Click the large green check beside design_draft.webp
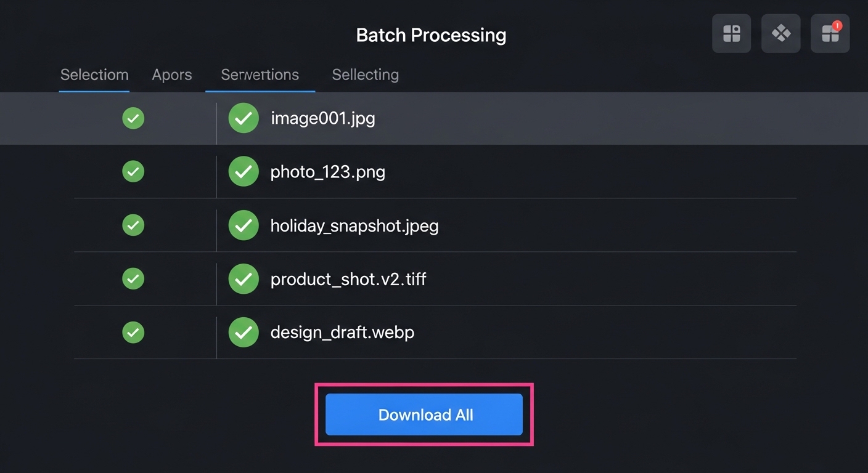This screenshot has height=473, width=868. click(x=244, y=333)
